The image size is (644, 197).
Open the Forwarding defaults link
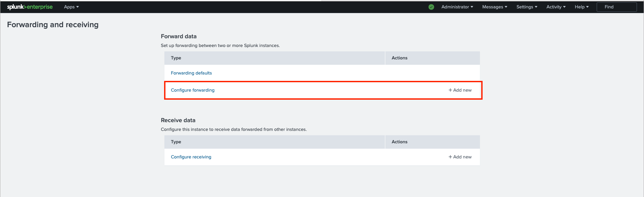(x=191, y=73)
